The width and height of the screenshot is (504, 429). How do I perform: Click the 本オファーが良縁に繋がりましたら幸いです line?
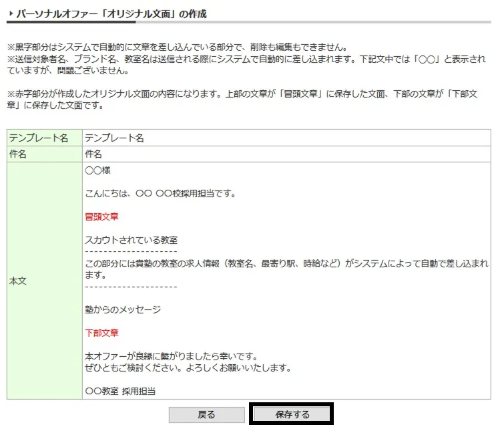tap(171, 355)
